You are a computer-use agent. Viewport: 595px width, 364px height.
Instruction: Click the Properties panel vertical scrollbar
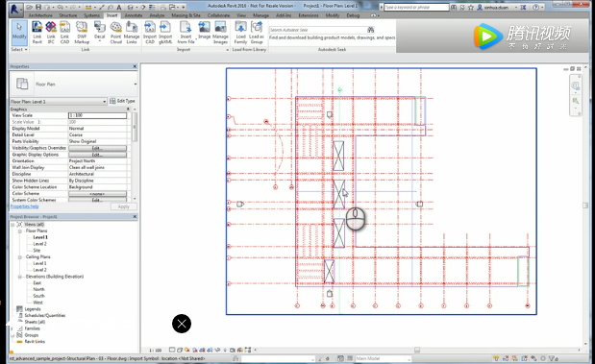pos(135,127)
